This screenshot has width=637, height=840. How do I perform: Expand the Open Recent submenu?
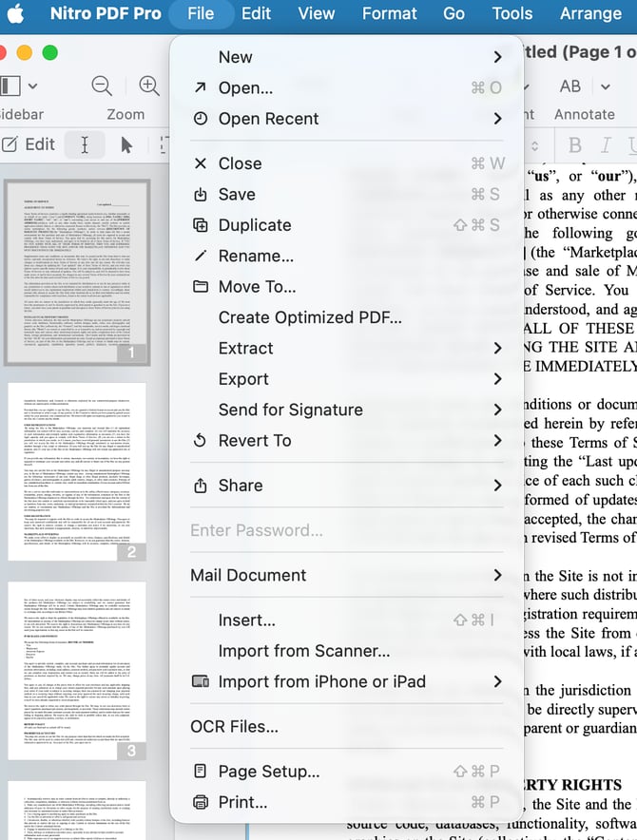click(346, 119)
